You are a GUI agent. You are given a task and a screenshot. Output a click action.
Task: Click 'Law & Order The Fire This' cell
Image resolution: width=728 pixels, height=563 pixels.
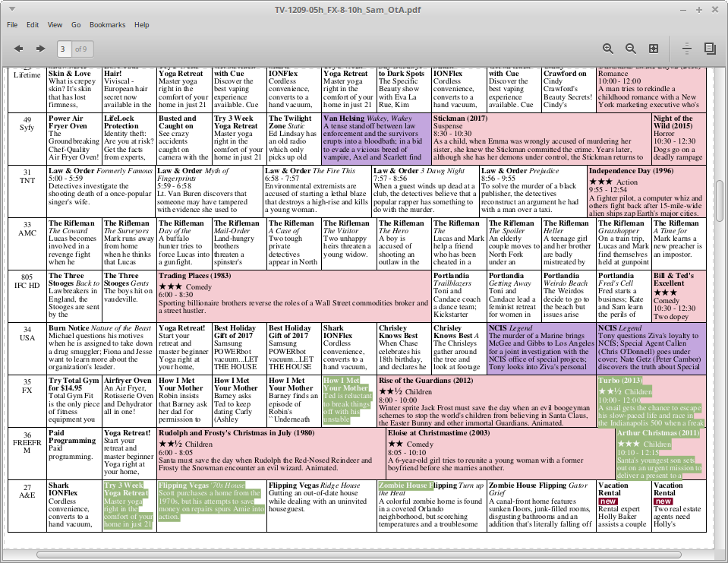pyautogui.click(x=317, y=191)
